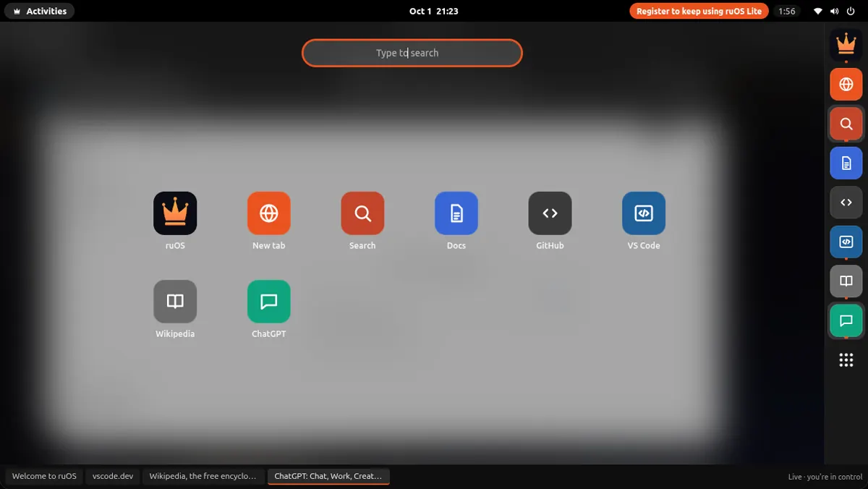Click the Activities button
The height and width of the screenshot is (489, 868).
tap(40, 11)
